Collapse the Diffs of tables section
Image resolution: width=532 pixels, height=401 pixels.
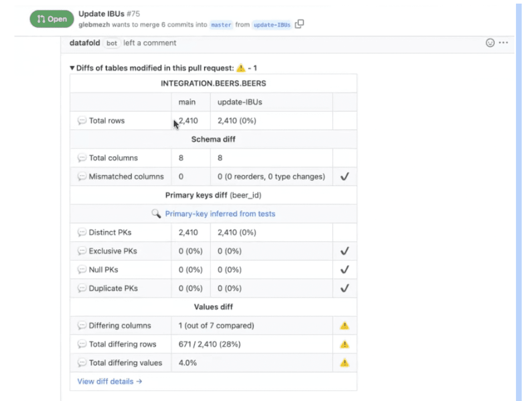click(72, 68)
